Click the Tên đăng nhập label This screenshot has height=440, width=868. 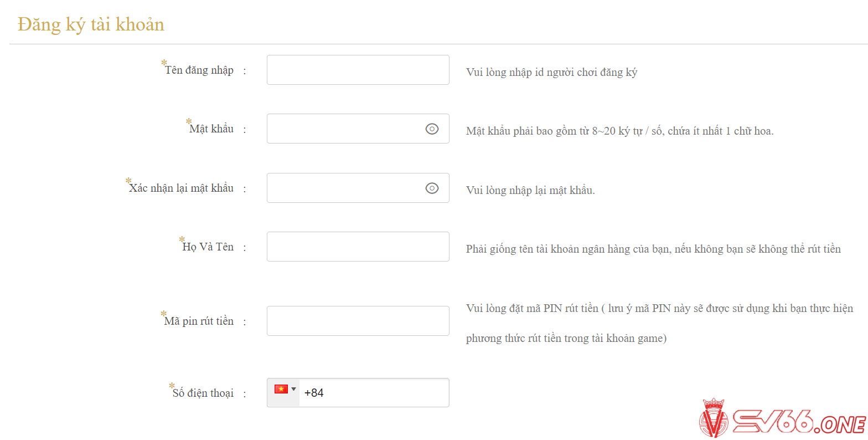coord(199,70)
